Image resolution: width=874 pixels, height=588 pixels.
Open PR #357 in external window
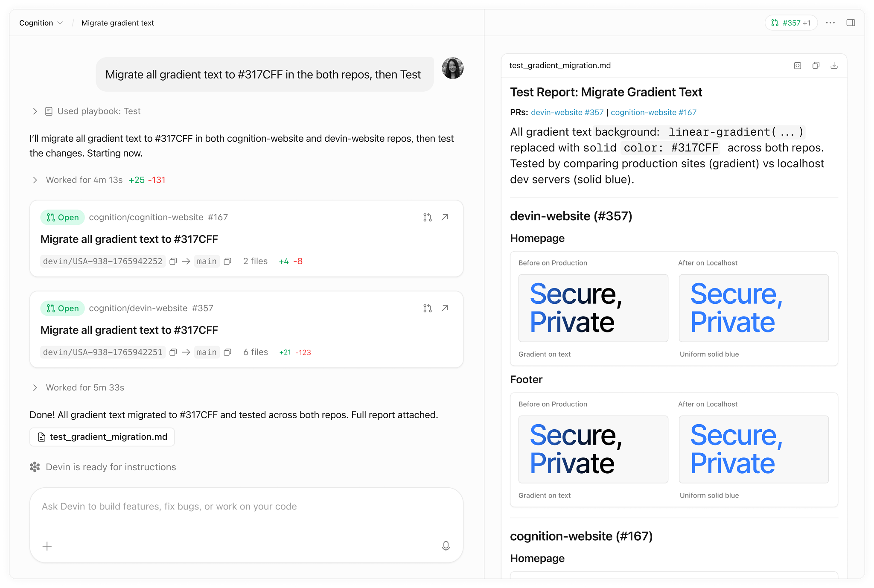tap(445, 309)
